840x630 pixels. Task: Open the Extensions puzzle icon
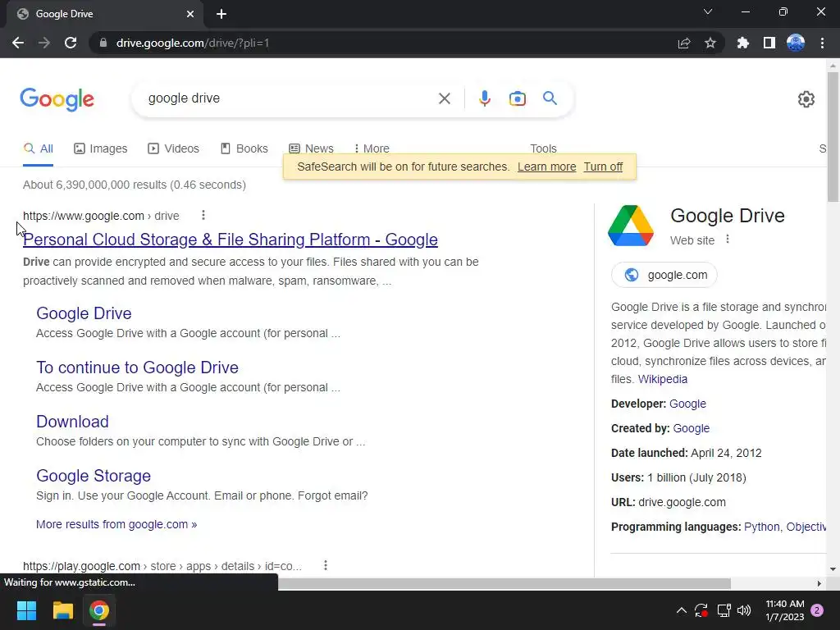click(743, 43)
